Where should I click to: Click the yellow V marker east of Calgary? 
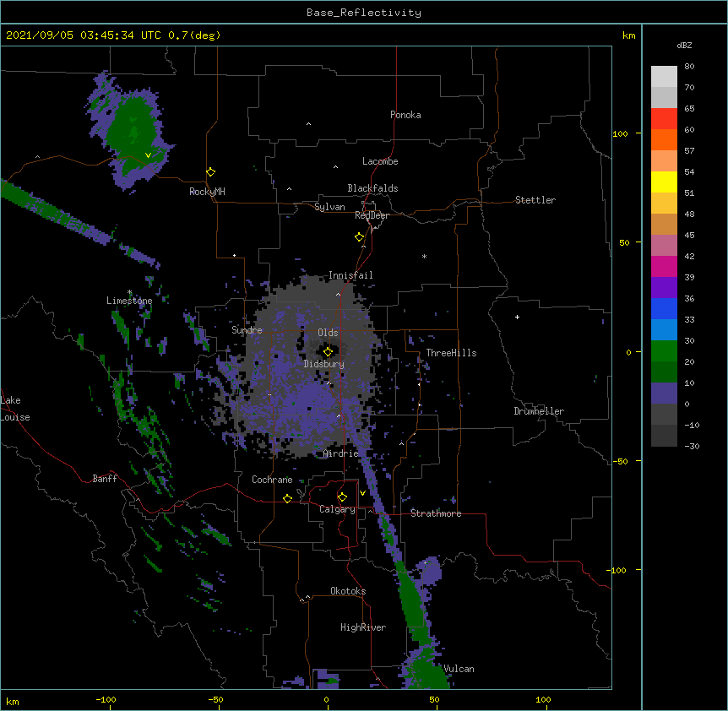(x=362, y=493)
